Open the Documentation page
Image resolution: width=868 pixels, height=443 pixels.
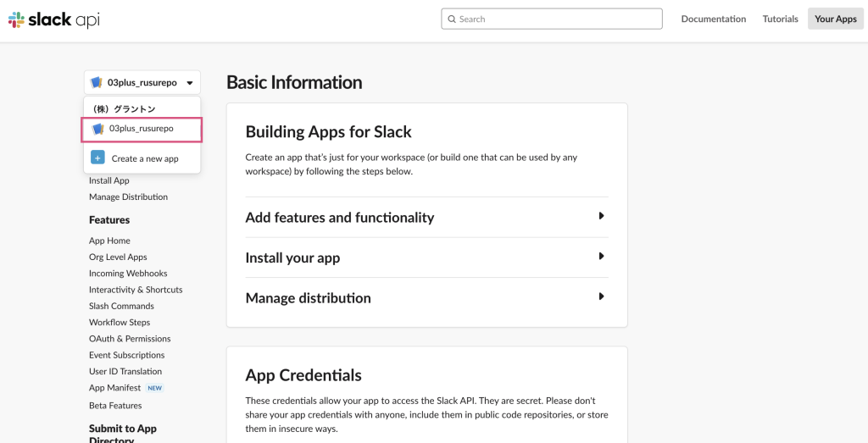click(713, 19)
